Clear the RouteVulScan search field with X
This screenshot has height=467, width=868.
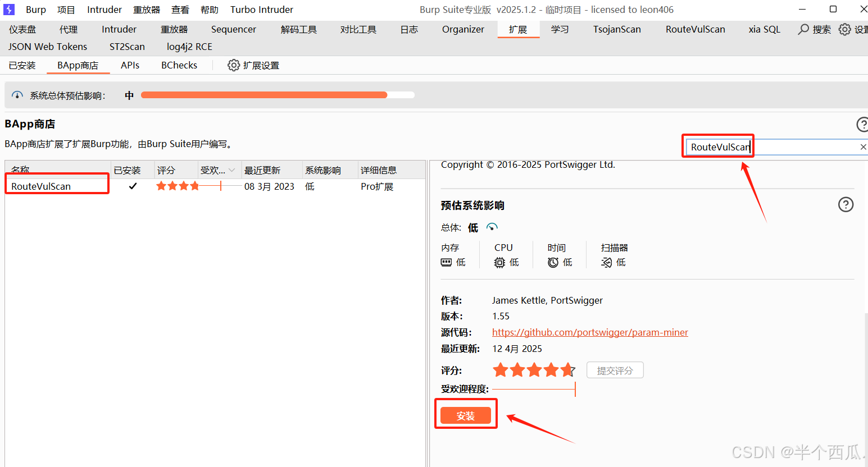click(x=863, y=147)
